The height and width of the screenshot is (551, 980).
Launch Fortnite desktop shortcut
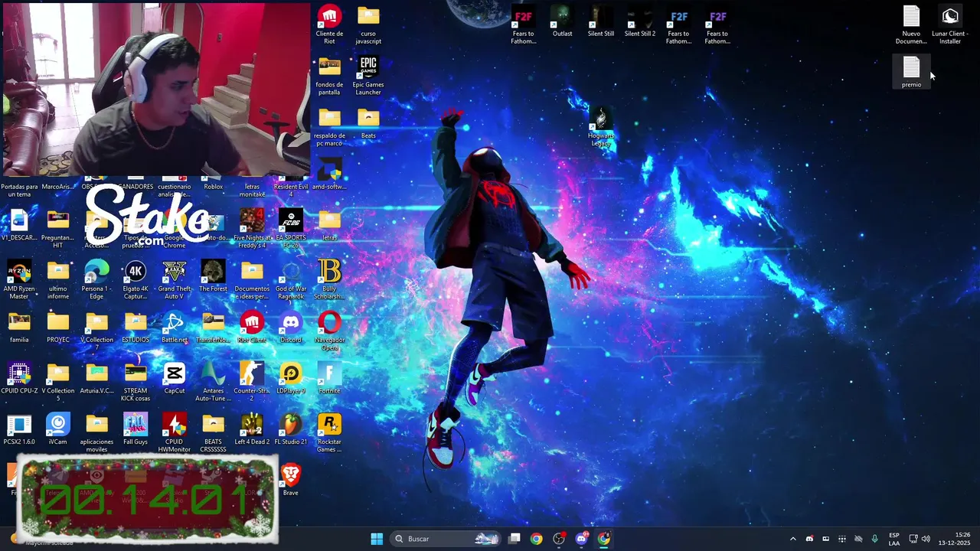click(x=329, y=379)
